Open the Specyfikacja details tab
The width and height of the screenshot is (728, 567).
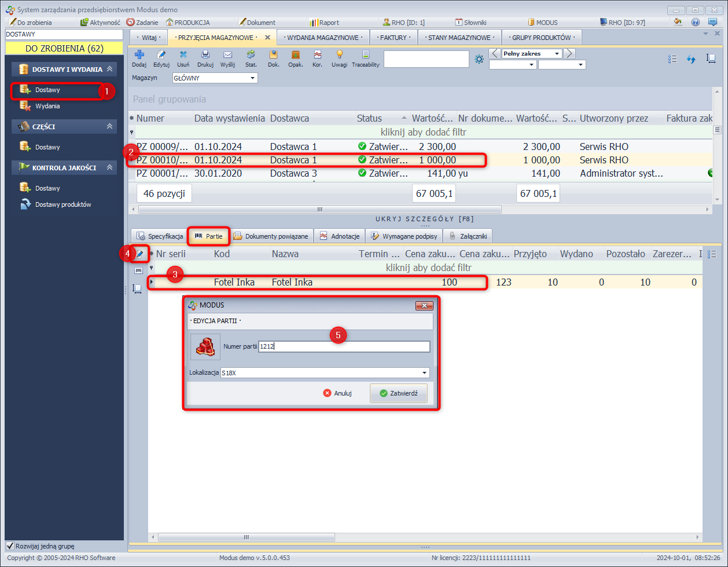(160, 236)
